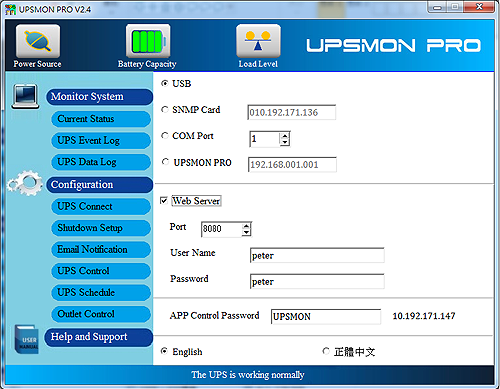The image size is (500, 389).
Task: Go to Email Notification settings
Action: coord(101,250)
